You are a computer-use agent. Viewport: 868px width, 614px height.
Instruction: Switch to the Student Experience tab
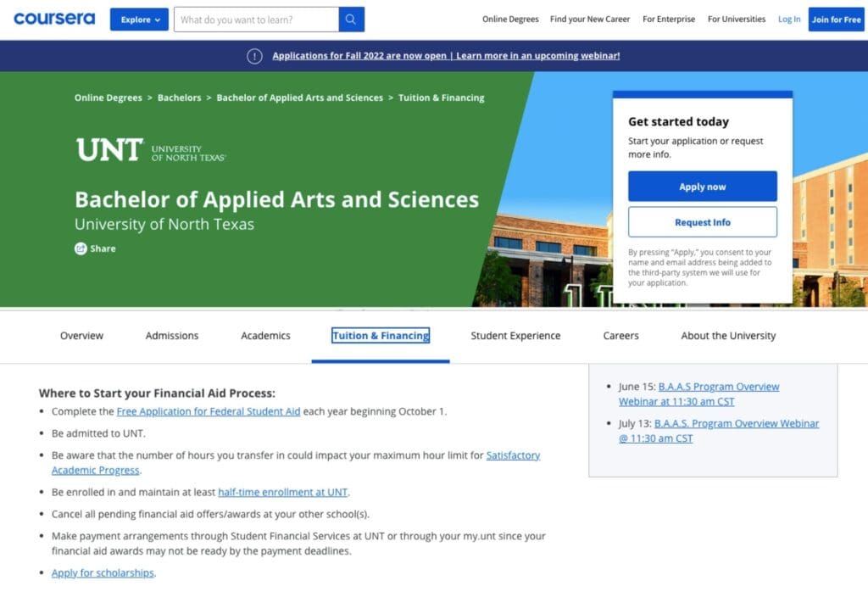[x=515, y=336]
